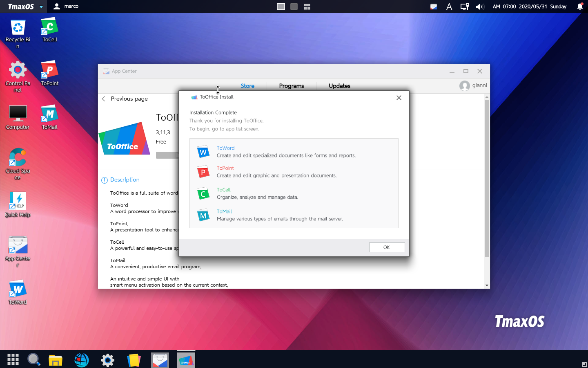This screenshot has width=588, height=368.
Task: Click OK to close the installation dialog
Action: tap(387, 247)
